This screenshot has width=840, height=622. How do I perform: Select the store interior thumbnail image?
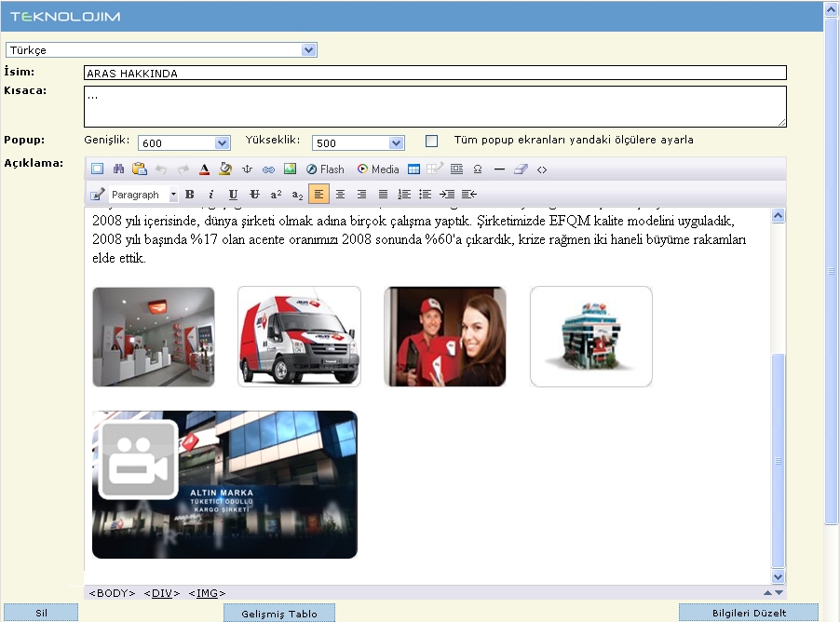(x=154, y=337)
